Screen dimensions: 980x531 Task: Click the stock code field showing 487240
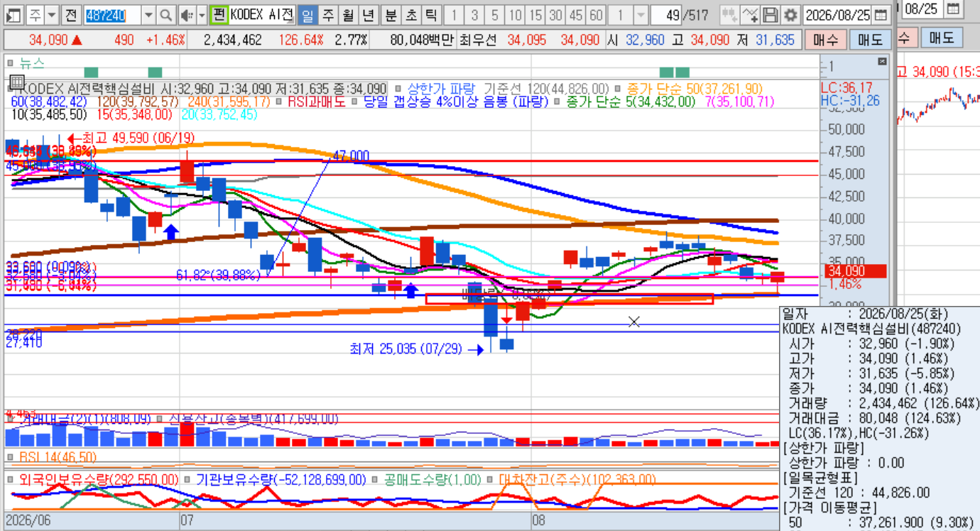(112, 15)
